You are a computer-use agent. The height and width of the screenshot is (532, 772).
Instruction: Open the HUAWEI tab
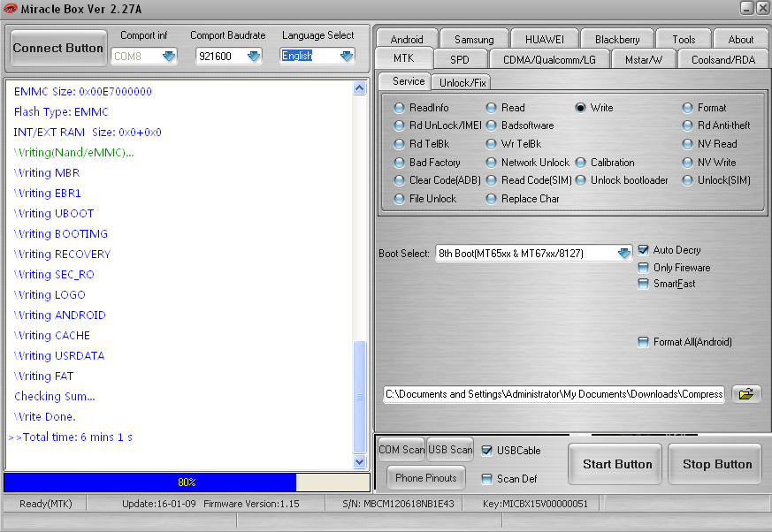pyautogui.click(x=545, y=39)
